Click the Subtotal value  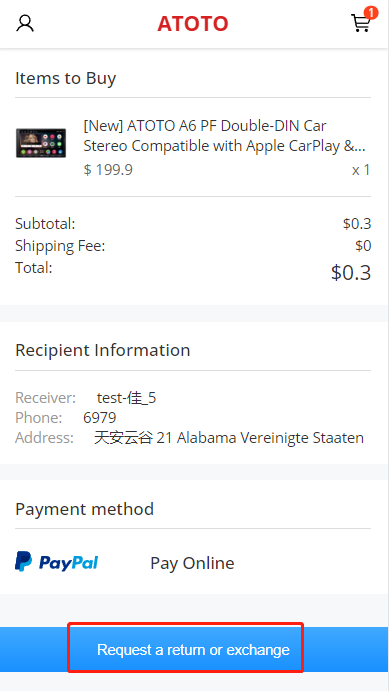pos(357,224)
